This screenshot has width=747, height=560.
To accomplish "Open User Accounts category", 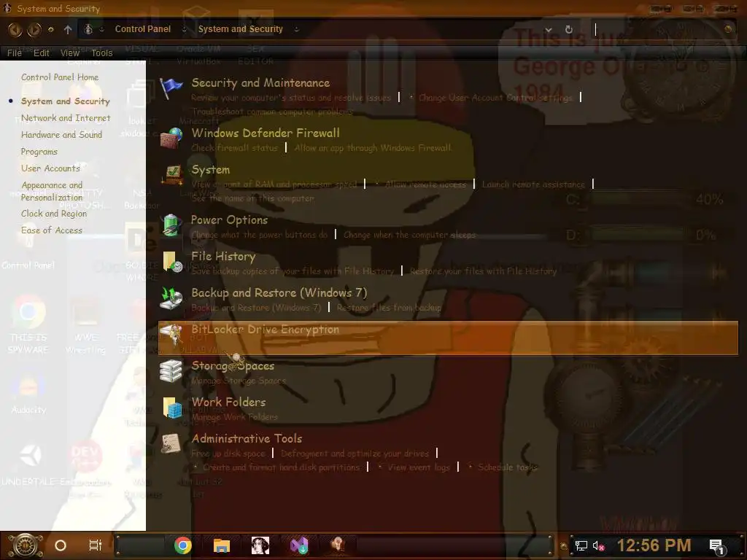I will tap(50, 168).
